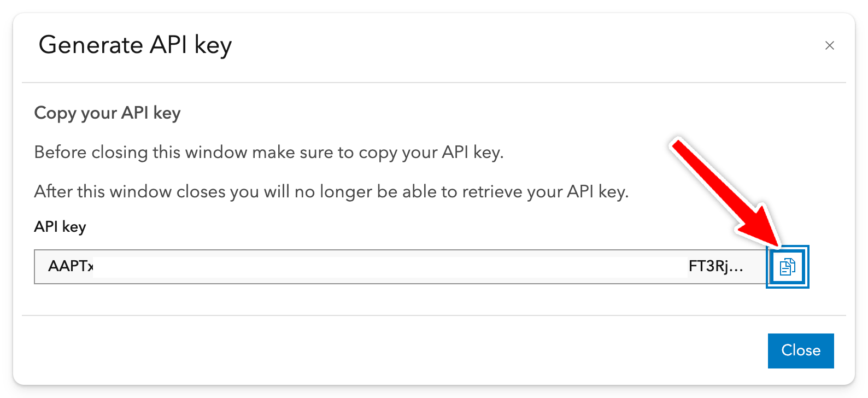Click the word "Generate" in the title
Viewport: 868px width, 398px height.
pyautogui.click(x=90, y=45)
